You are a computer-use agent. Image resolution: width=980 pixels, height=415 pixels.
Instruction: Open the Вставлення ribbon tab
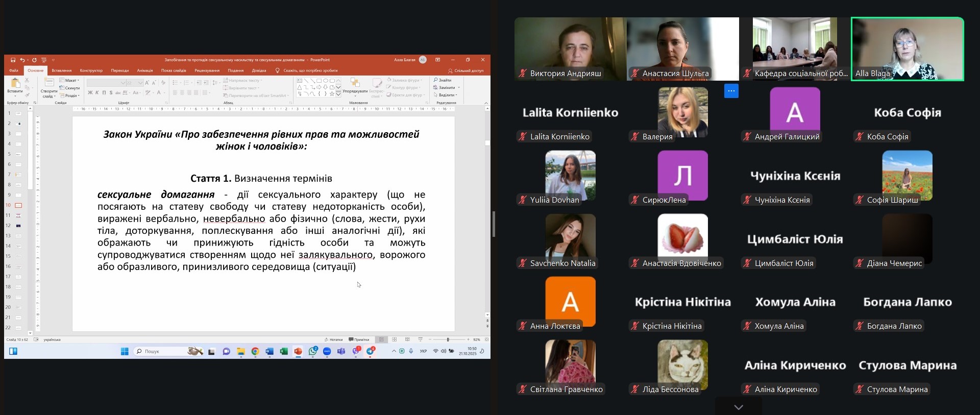61,70
